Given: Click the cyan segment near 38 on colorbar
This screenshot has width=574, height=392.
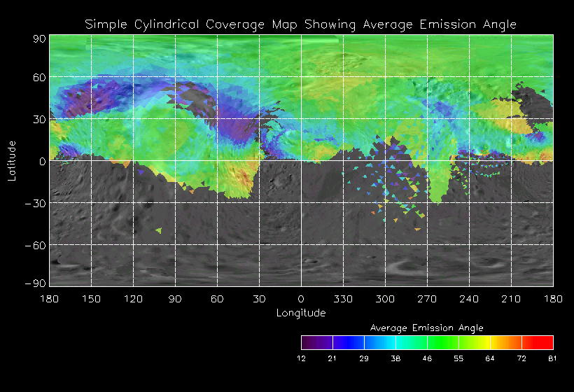Looking at the screenshot, I should click(412, 342).
